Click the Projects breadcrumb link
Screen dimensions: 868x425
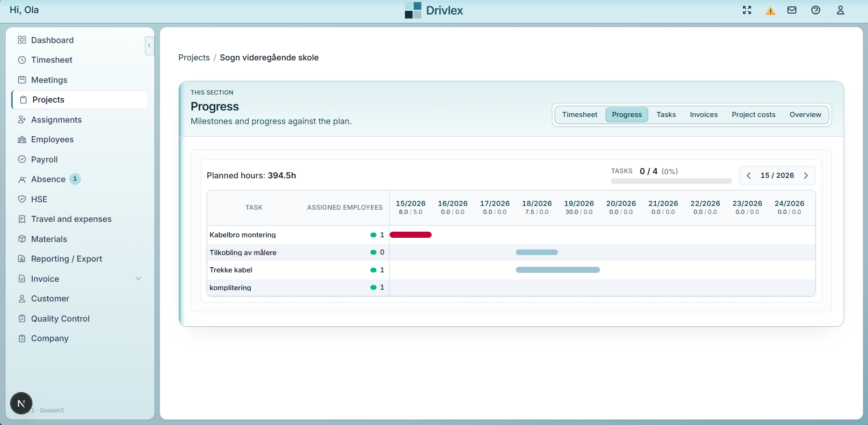pos(194,57)
